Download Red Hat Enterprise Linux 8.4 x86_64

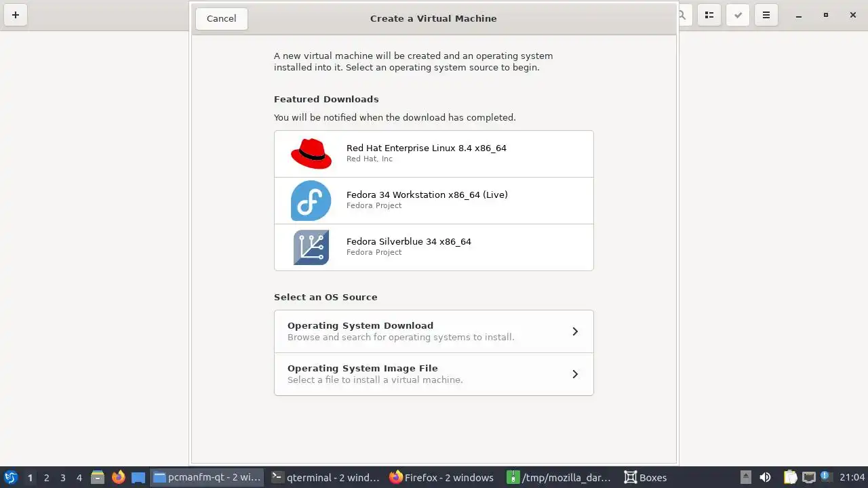click(434, 154)
